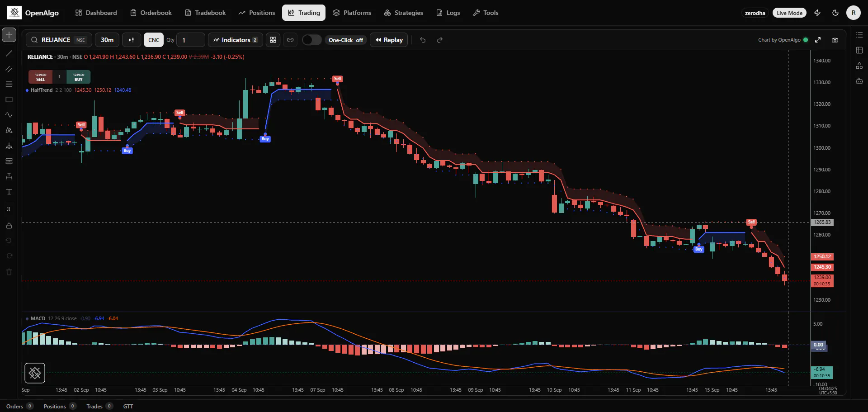
Task: Select the text annotation tool
Action: pos(9,192)
